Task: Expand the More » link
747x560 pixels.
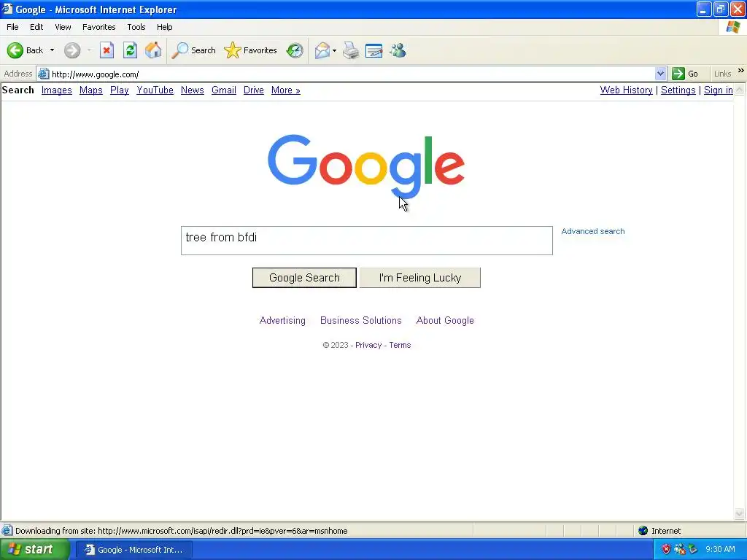Action: [286, 90]
